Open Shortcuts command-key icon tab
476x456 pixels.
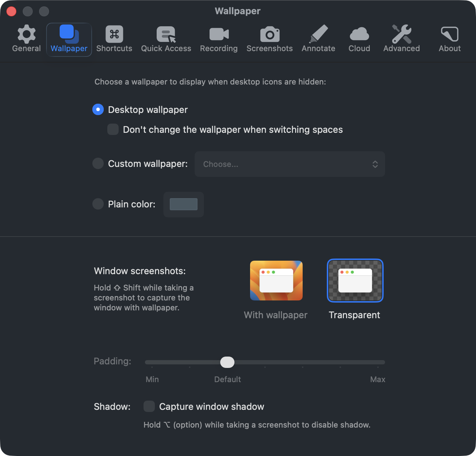coord(114,34)
